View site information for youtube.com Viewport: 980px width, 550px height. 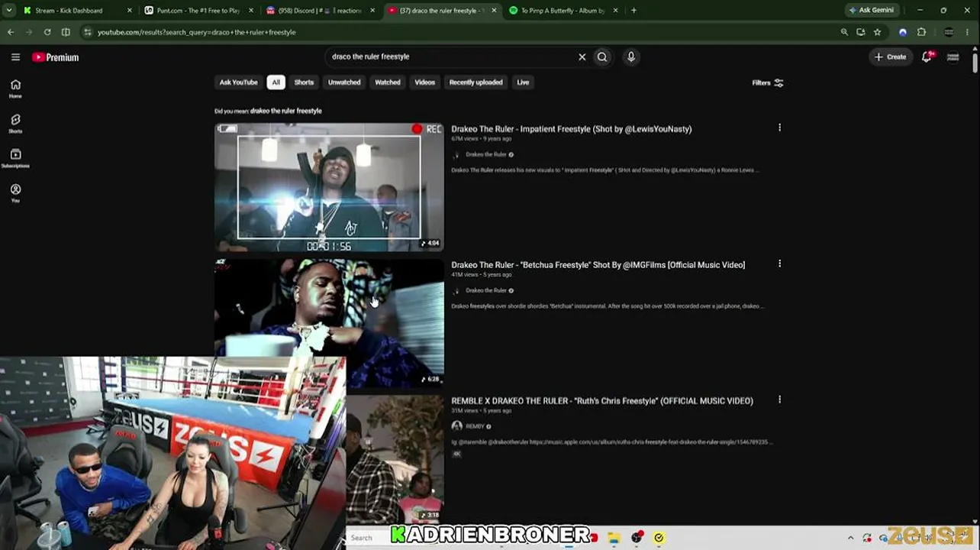88,32
